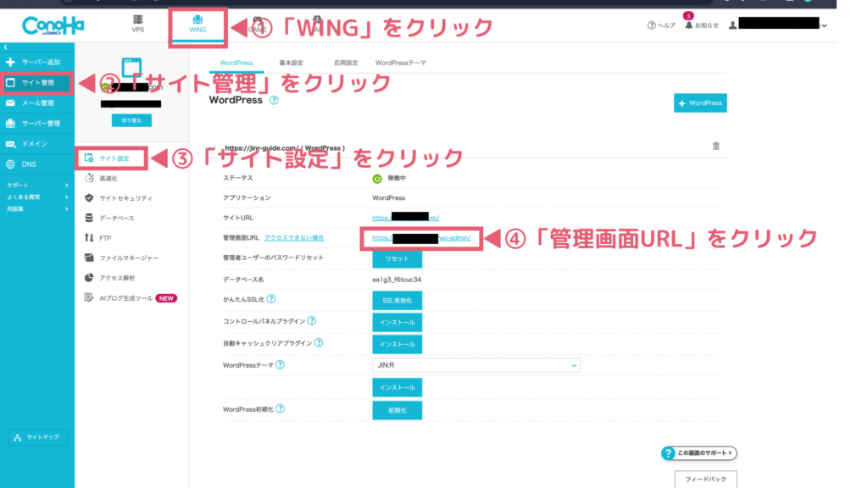The width and height of the screenshot is (868, 488).
Task: Click help icon for 自動キャッシュクリアプラグイン
Action: coord(319,343)
